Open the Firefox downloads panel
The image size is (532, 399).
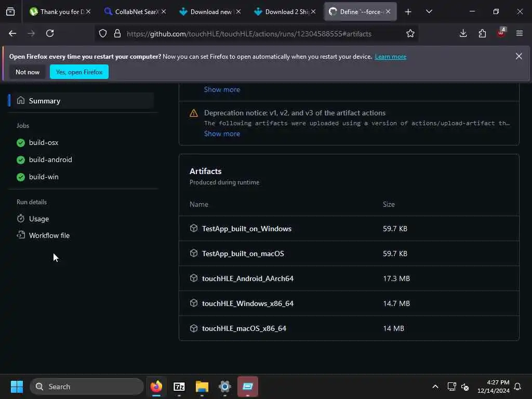[x=463, y=33]
